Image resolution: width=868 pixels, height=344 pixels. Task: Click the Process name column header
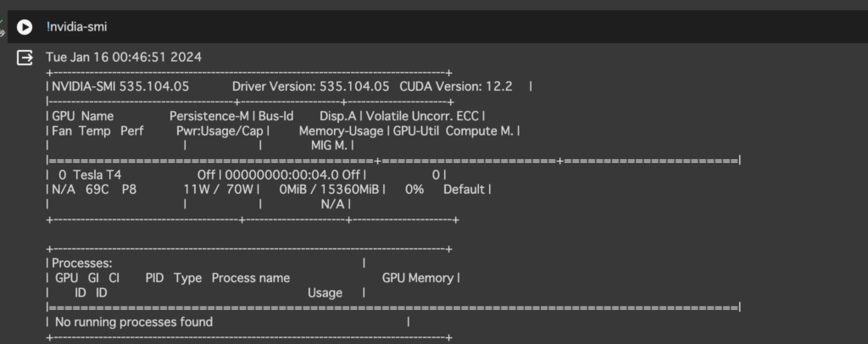pos(251,278)
